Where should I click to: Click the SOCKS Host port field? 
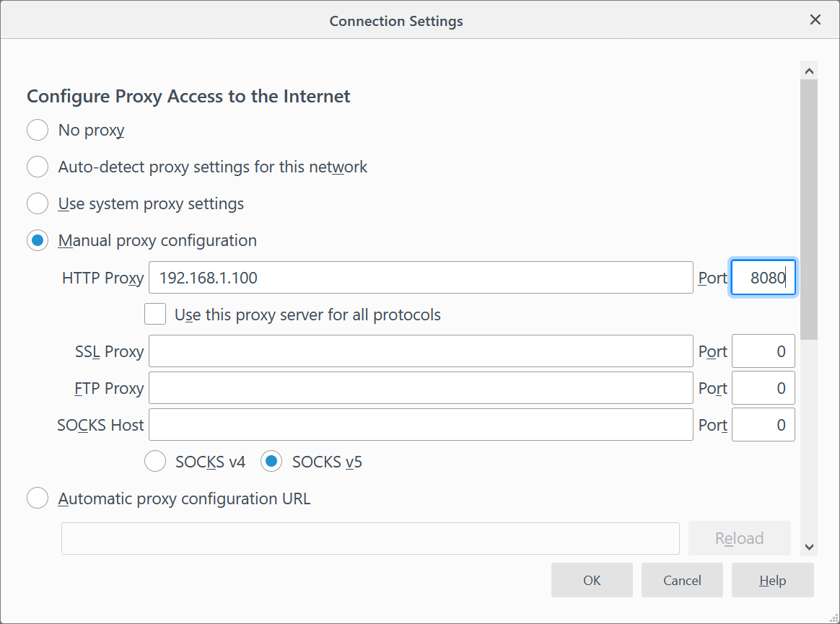(763, 426)
